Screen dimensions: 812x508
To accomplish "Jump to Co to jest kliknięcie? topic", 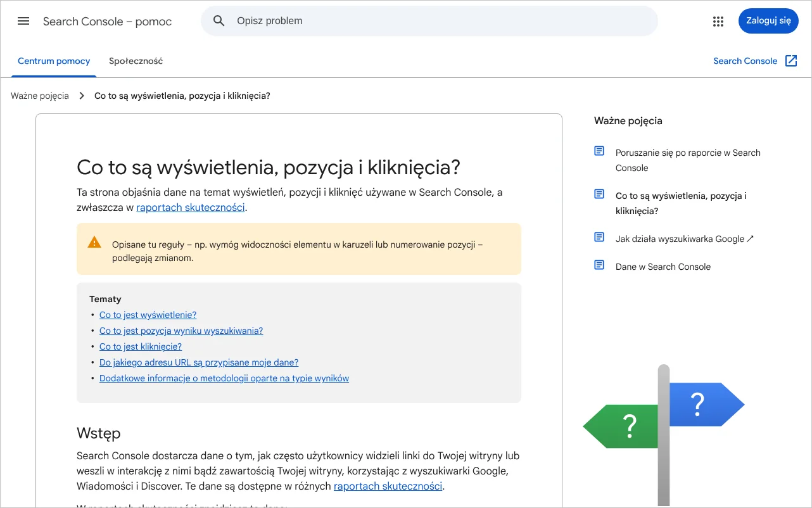I will click(141, 346).
